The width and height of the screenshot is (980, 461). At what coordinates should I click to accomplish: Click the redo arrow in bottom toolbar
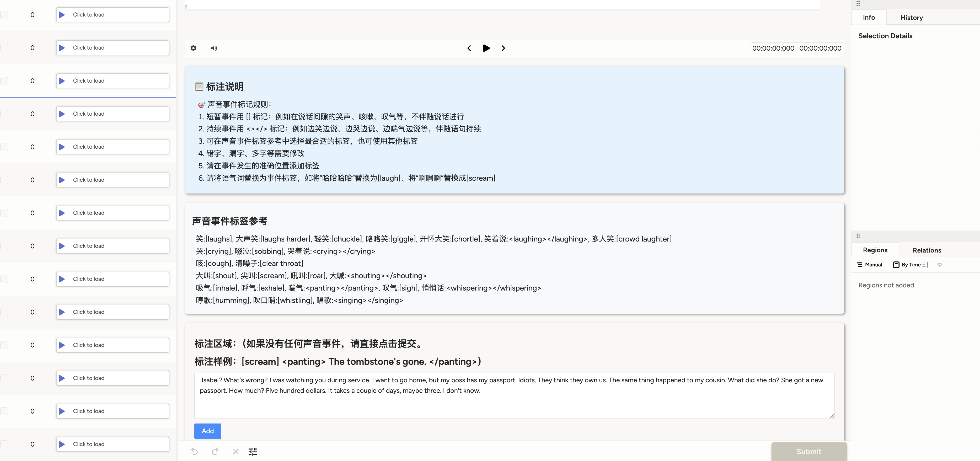[215, 452]
